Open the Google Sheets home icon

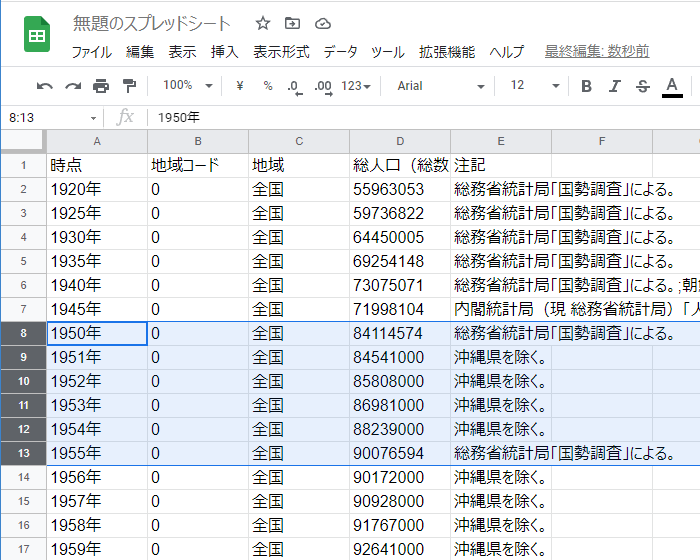(37, 34)
